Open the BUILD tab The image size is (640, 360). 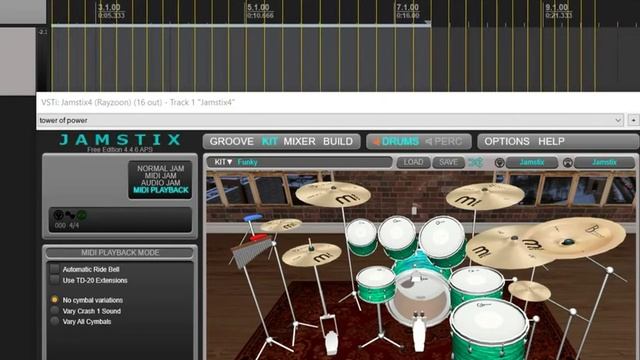[338, 141]
